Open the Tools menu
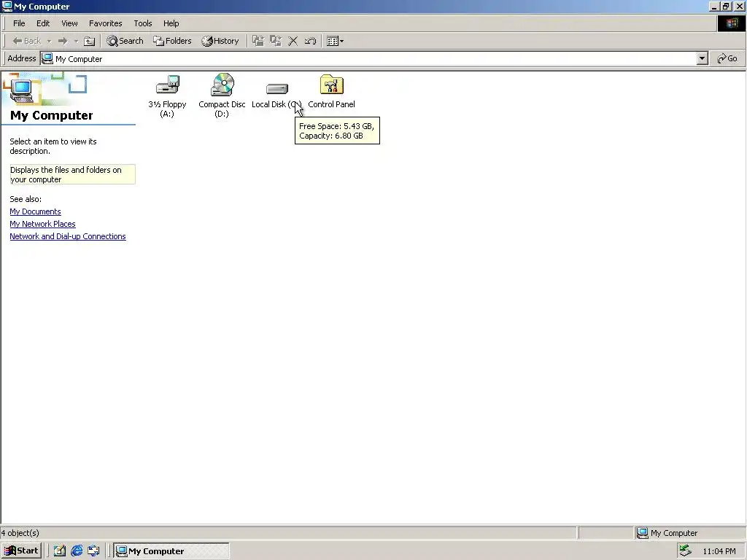The height and width of the screenshot is (560, 747). coord(142,23)
